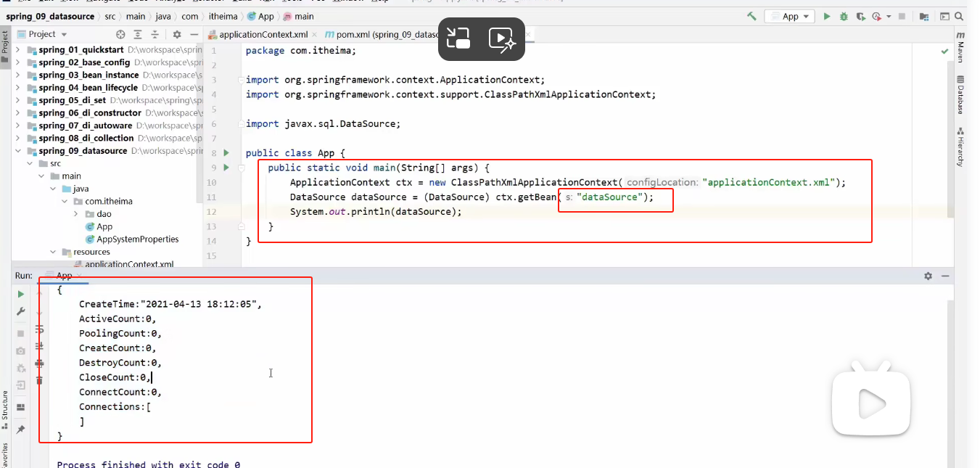
Task: Open Run panel settings gear icon
Action: (x=928, y=276)
